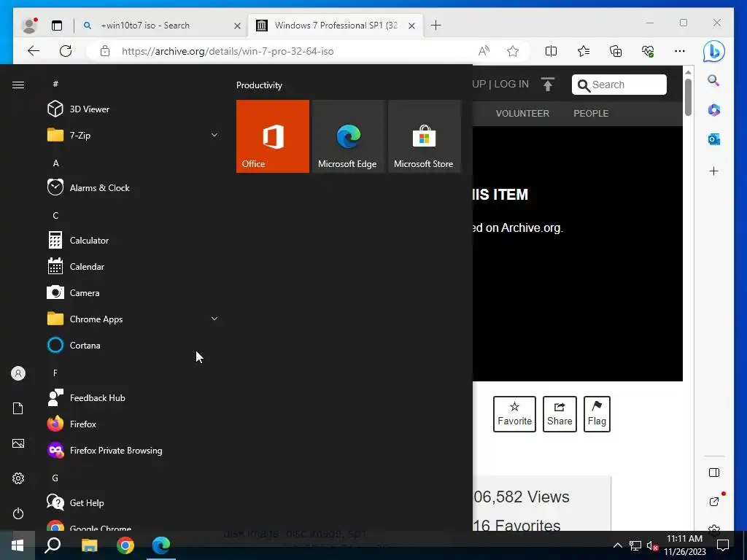This screenshot has height=560, width=747.
Task: Click the page vertical scrollbar thumb
Action: 688,97
